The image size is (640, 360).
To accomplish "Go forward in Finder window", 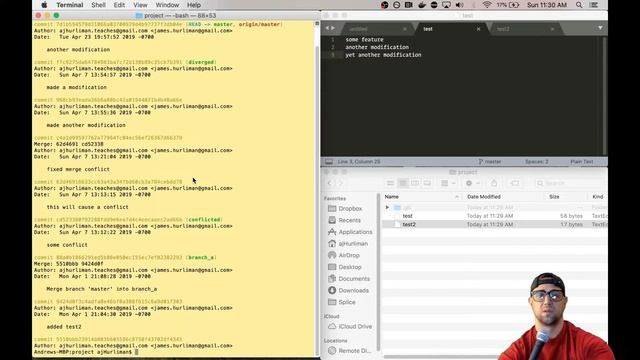I will [340, 183].
